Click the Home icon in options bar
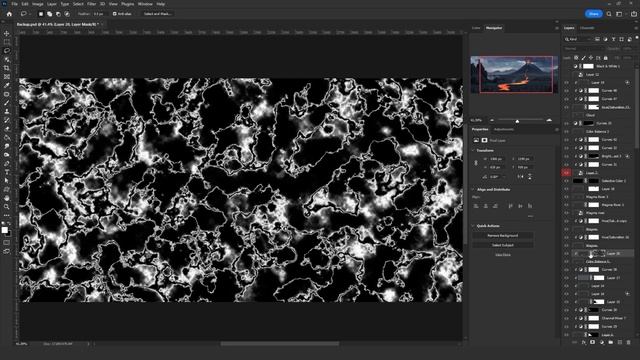 coord(9,14)
